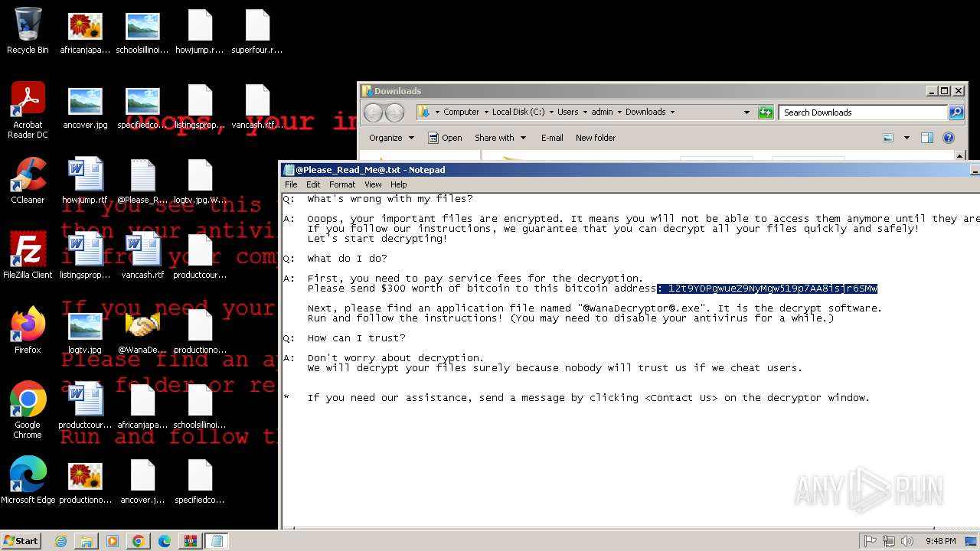The height and width of the screenshot is (551, 980).
Task: Click Open in the Downloads toolbar
Action: tap(445, 138)
